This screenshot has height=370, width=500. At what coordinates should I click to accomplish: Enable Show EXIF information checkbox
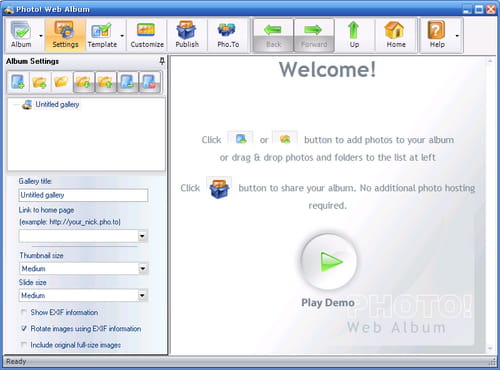24,312
